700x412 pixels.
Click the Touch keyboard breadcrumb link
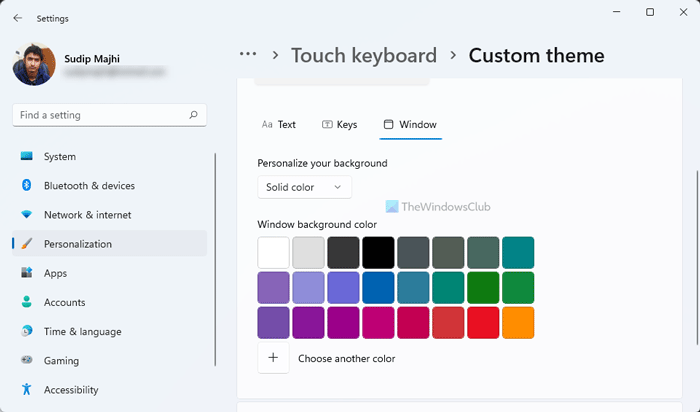point(363,56)
